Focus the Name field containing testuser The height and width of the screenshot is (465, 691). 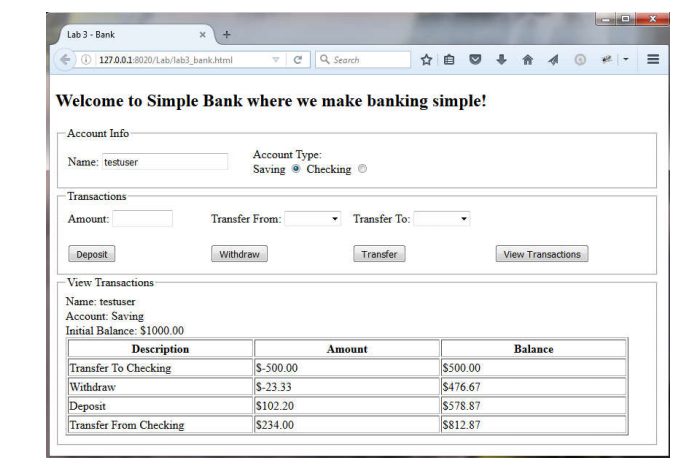(x=164, y=162)
